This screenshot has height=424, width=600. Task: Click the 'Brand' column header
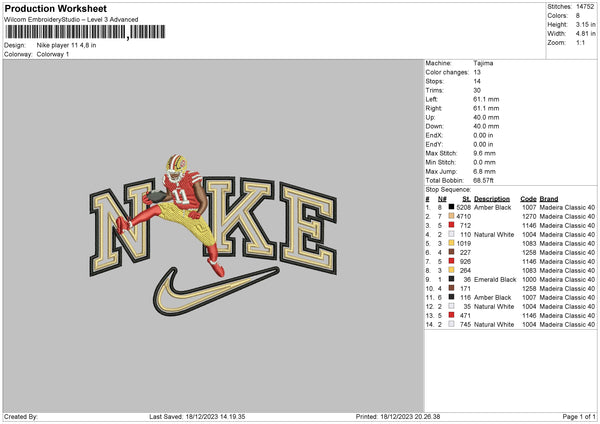[549, 199]
